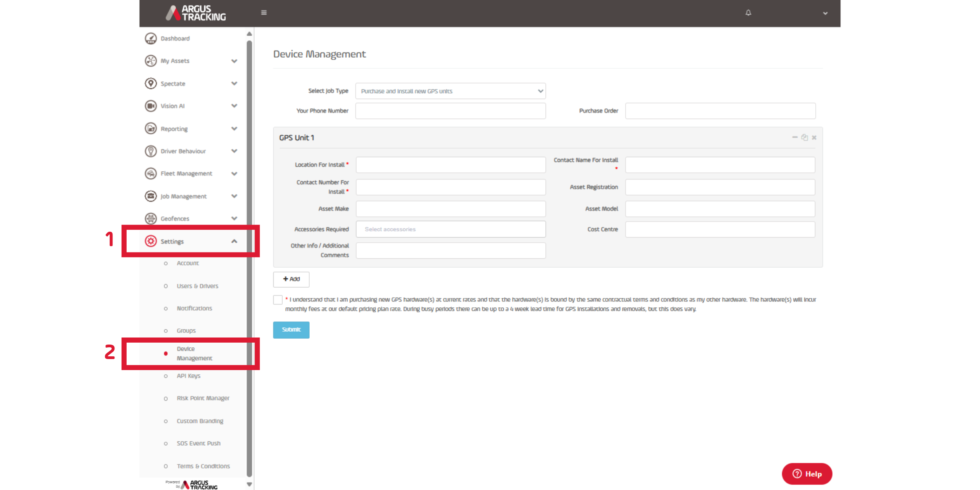Focus the Asset Registration field

point(720,187)
